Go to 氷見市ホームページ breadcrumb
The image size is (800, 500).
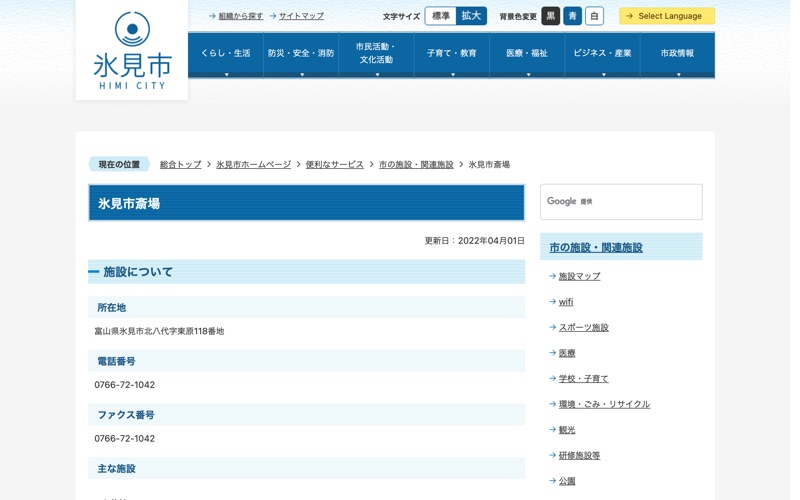point(254,164)
